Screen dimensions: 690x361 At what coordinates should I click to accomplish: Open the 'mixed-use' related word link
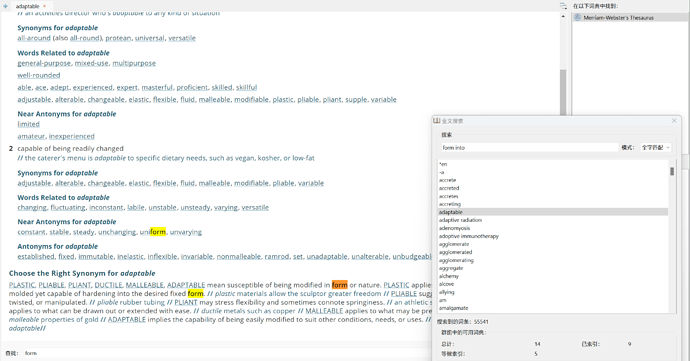pyautogui.click(x=92, y=63)
